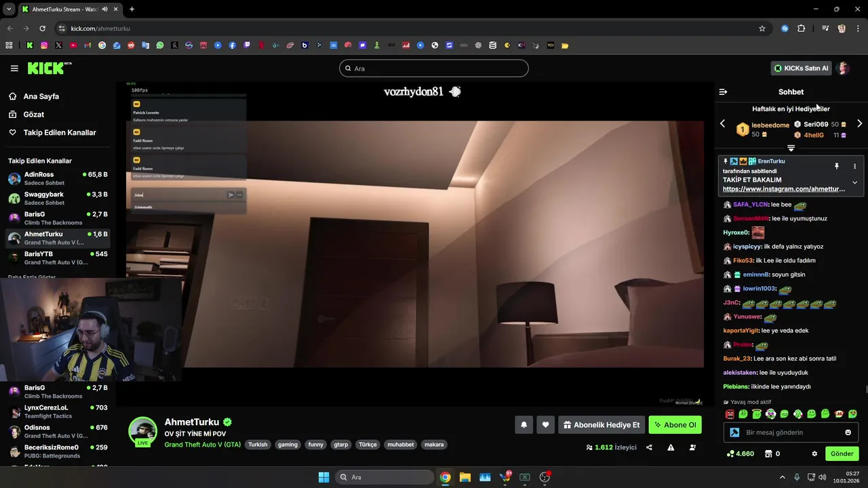
Task: Click notification bell for AhmetTurku
Action: 524,425
